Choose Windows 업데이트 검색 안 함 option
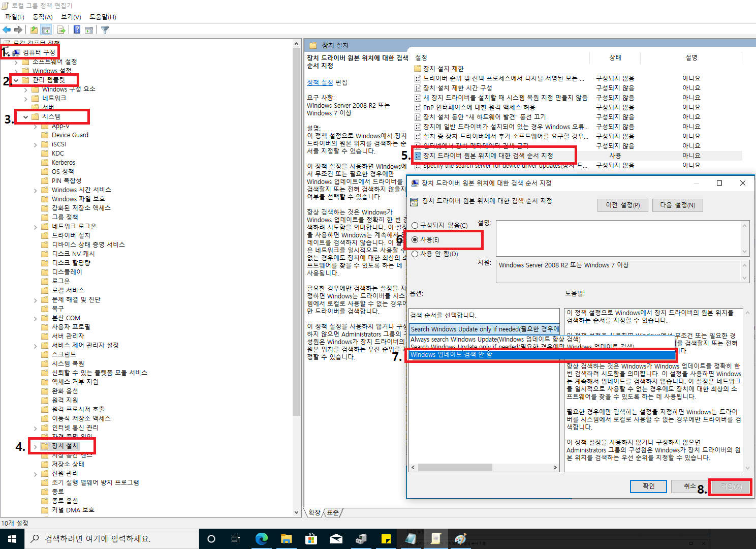This screenshot has height=549, width=756. [x=542, y=354]
